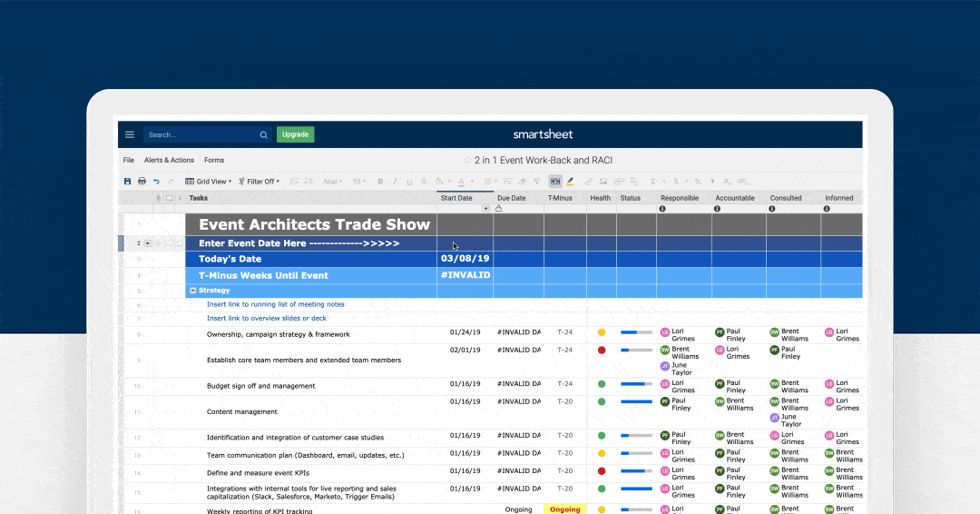Open the running list of meeting notes link
980x514 pixels.
(x=275, y=304)
